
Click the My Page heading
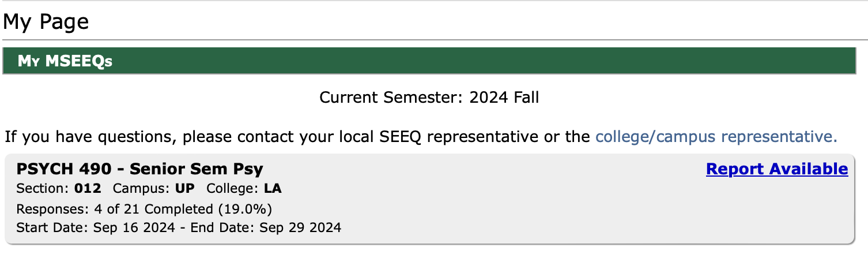[x=46, y=22]
